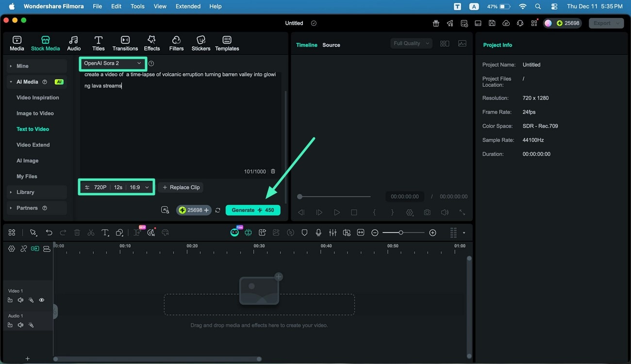Open the timeline view options arrow

click(464, 233)
